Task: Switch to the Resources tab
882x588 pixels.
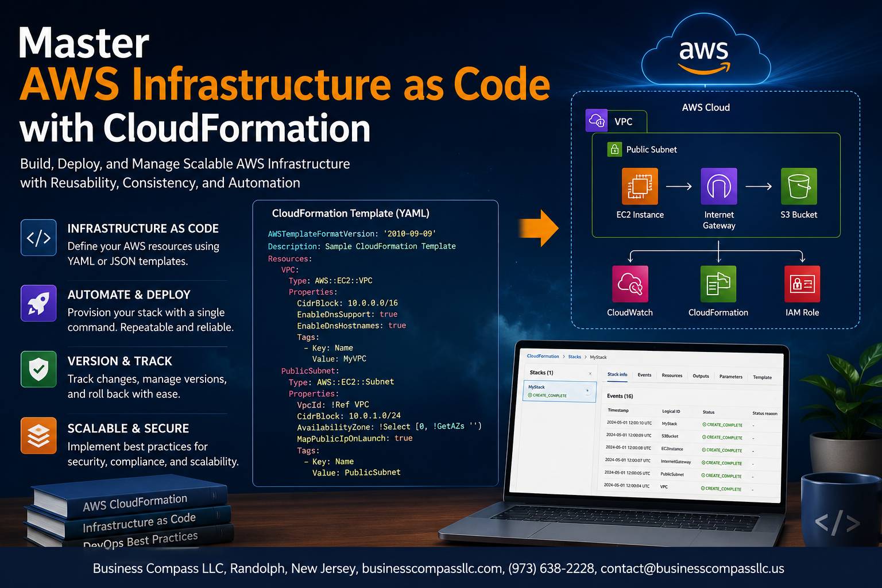Action: coord(672,376)
